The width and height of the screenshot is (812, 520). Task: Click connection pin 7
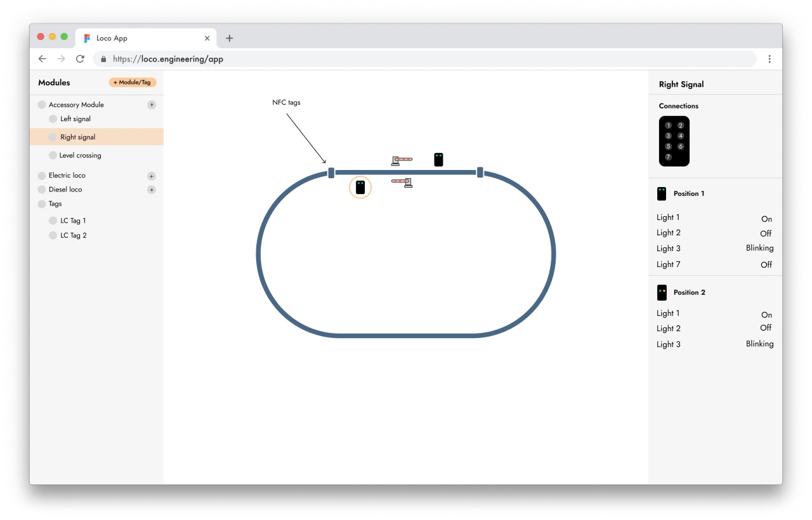coord(668,157)
